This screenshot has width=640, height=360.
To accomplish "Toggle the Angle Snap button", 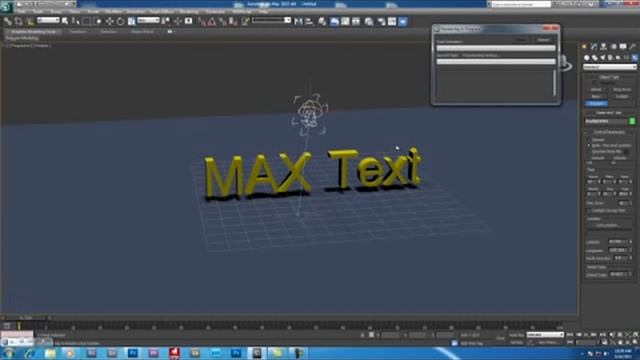I will (x=212, y=21).
